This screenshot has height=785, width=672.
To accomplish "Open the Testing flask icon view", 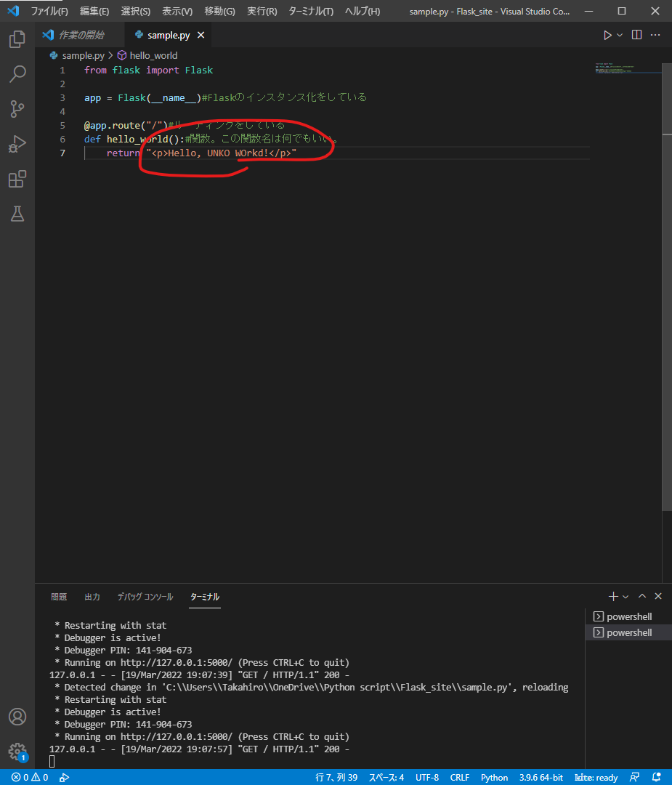I will click(17, 213).
